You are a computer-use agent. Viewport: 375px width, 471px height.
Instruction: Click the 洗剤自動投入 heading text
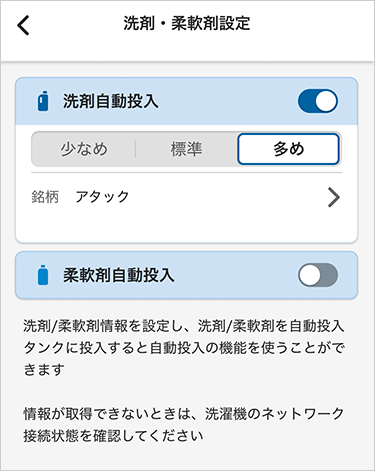point(111,101)
